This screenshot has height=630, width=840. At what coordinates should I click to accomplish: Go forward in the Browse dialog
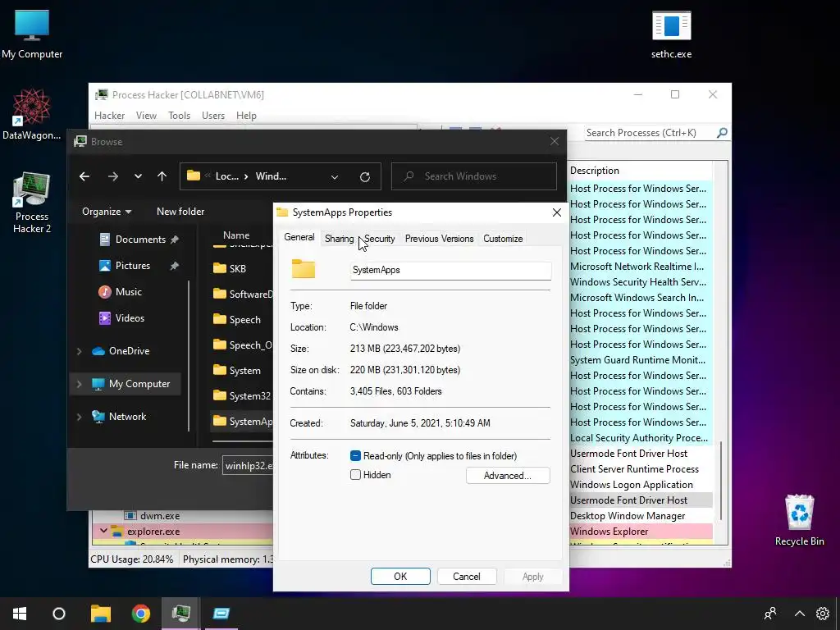[112, 176]
